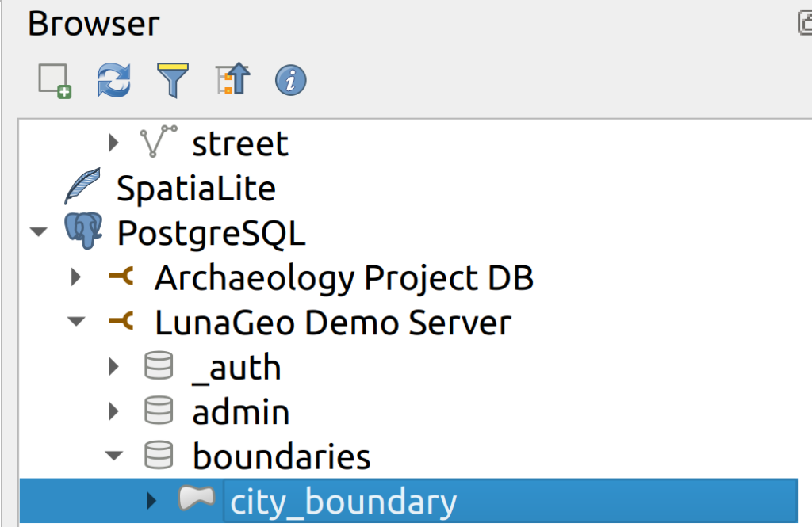
Task: Expand the admin schema
Action: point(113,412)
